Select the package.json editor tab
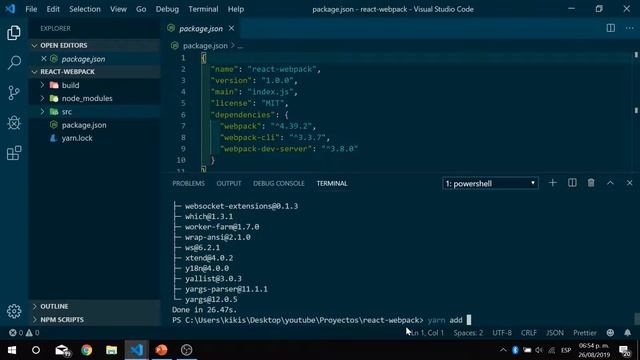This screenshot has height=360, width=640. click(201, 28)
